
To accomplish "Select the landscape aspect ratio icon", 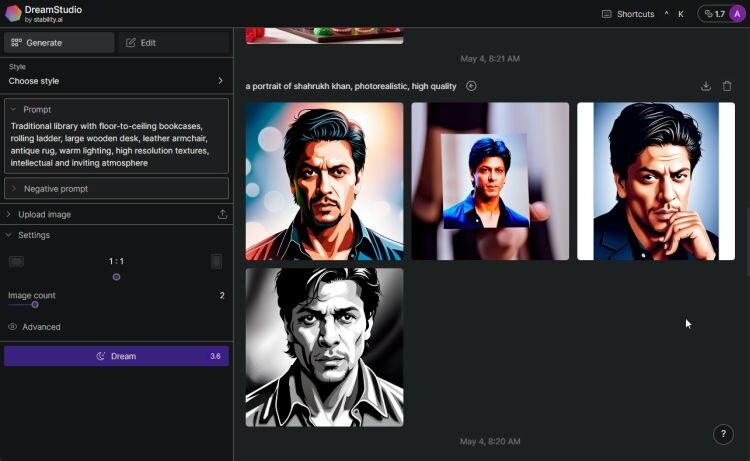I will tap(16, 261).
